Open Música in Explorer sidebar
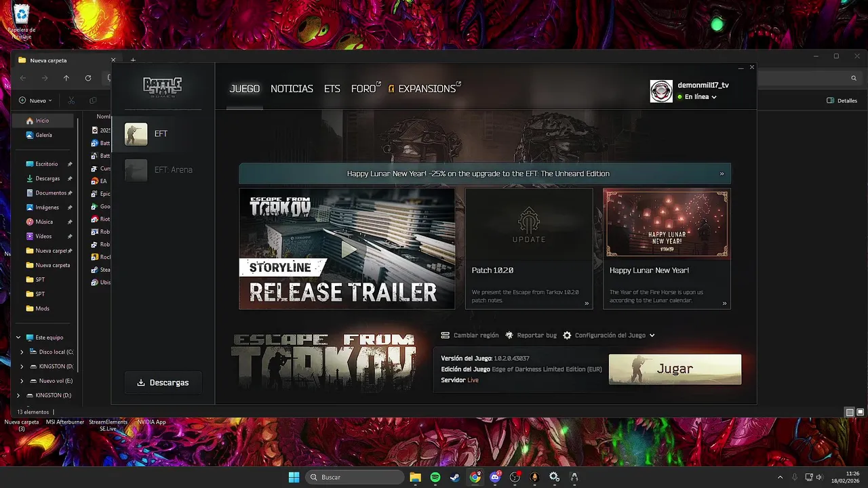 coord(45,222)
